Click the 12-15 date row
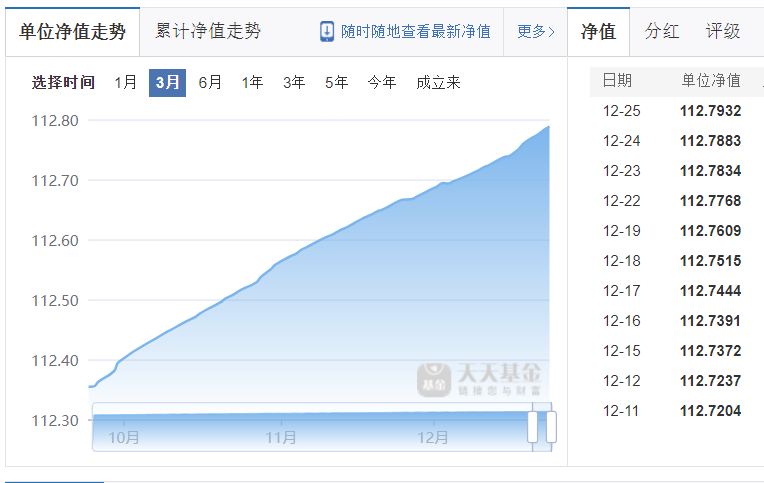This screenshot has height=483, width=764. point(621,351)
